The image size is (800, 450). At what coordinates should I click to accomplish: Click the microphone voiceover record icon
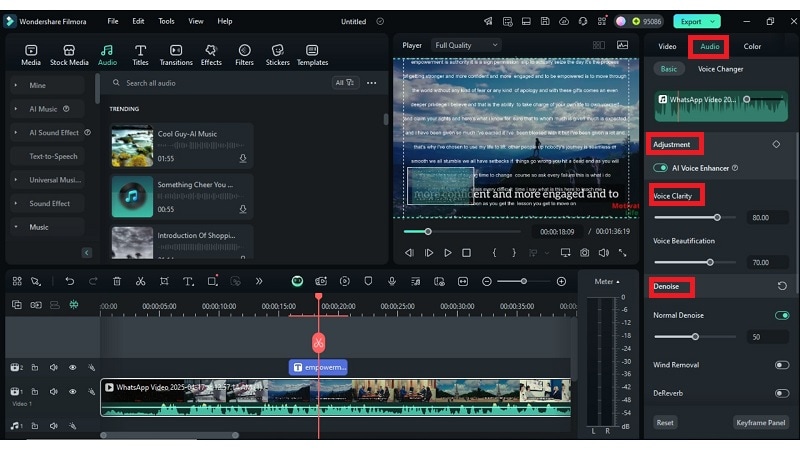click(x=392, y=281)
